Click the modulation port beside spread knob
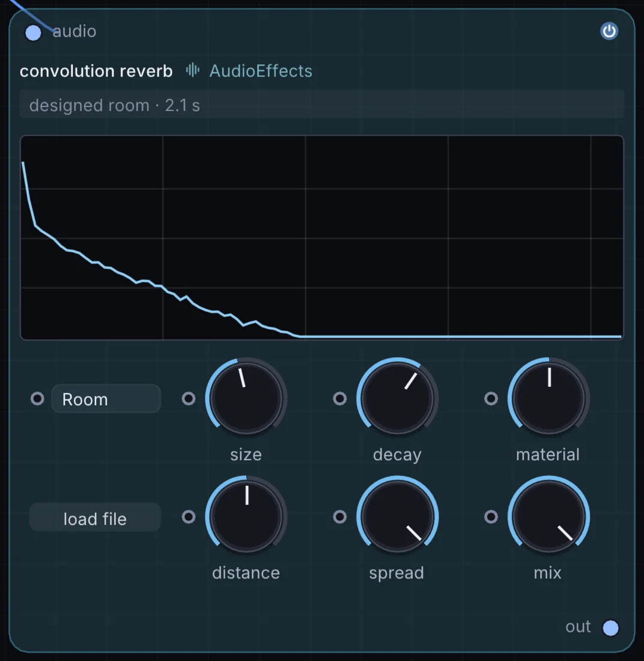Screen dimensions: 644x661 339,517
